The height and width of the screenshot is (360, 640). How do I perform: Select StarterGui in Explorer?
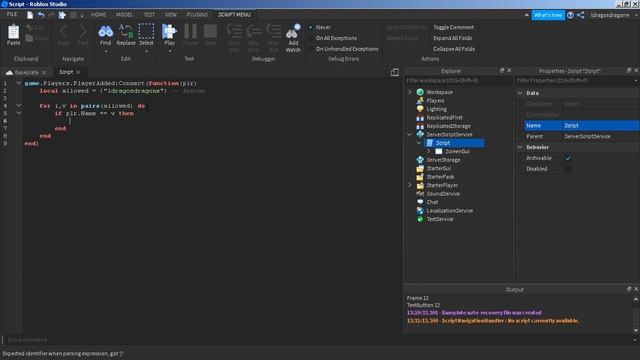pos(439,169)
